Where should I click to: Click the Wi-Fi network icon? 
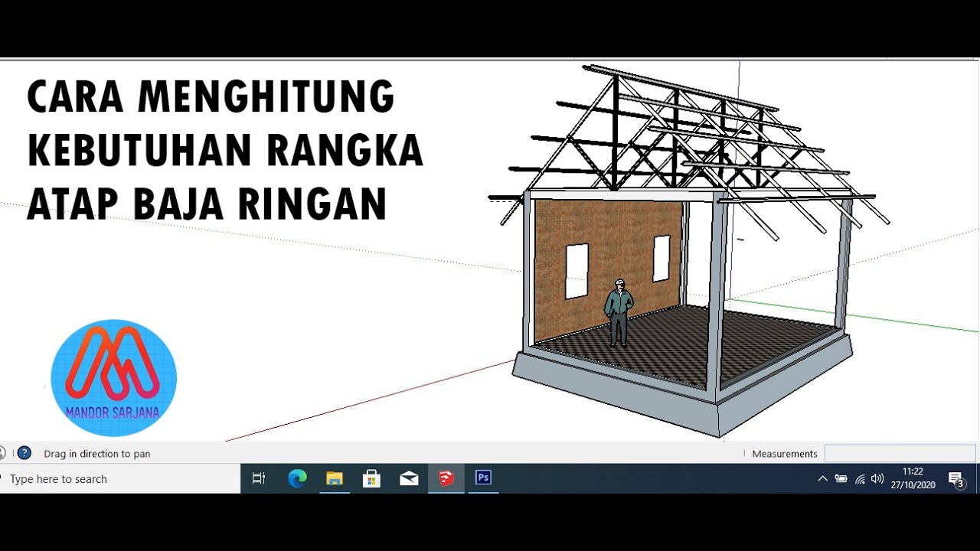point(859,478)
